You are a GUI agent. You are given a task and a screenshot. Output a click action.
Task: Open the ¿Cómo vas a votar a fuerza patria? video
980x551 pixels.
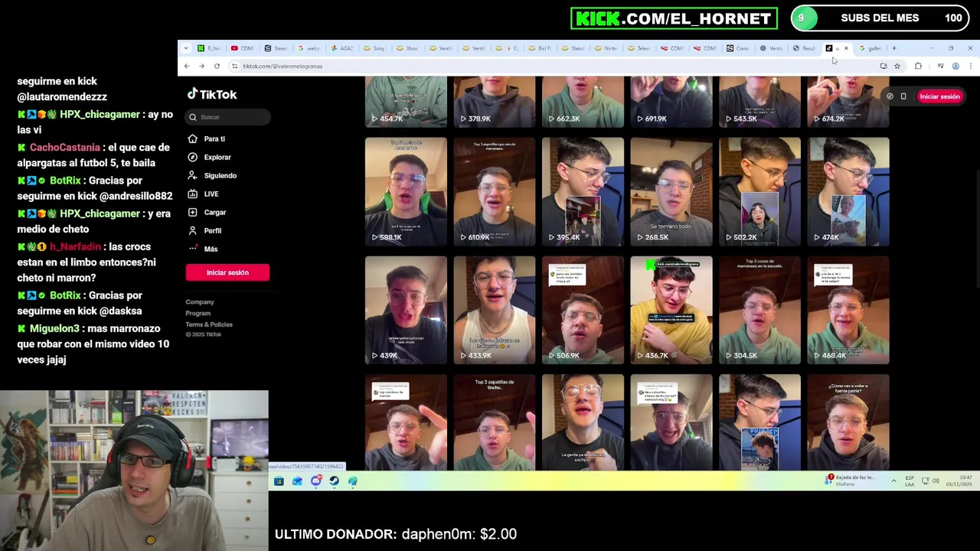[848, 422]
